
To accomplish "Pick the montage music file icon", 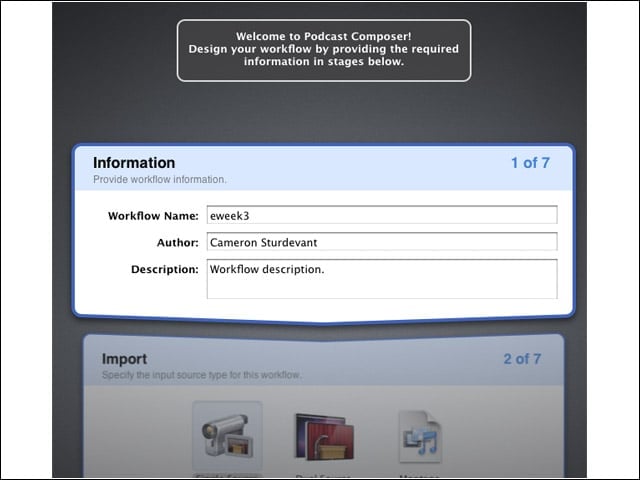I will point(420,437).
